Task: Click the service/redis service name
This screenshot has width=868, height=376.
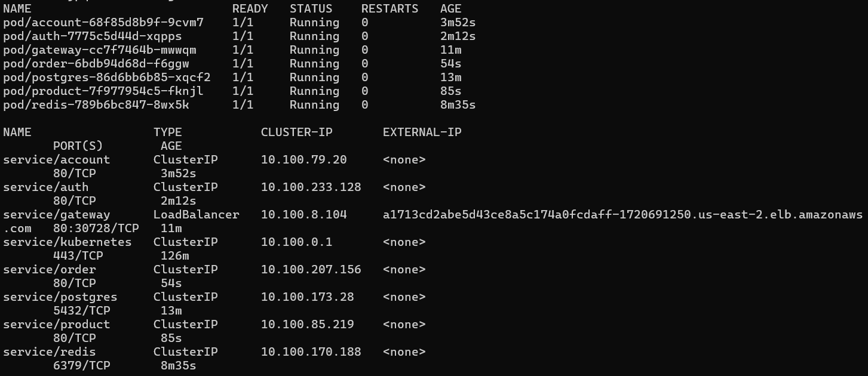Action: tap(49, 352)
